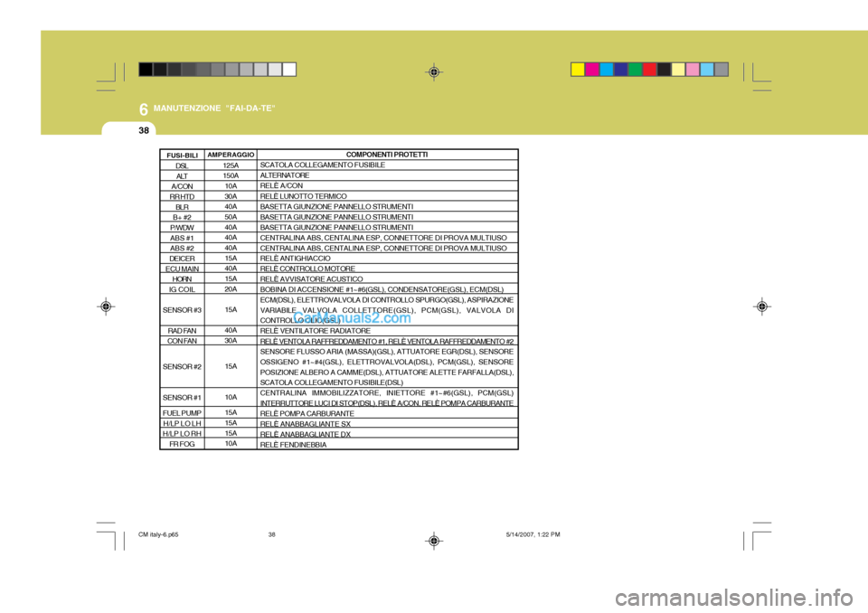Viewport: 868px width, 613px height.
Task: Click the page number '38' tab under the header
Action: (144, 130)
